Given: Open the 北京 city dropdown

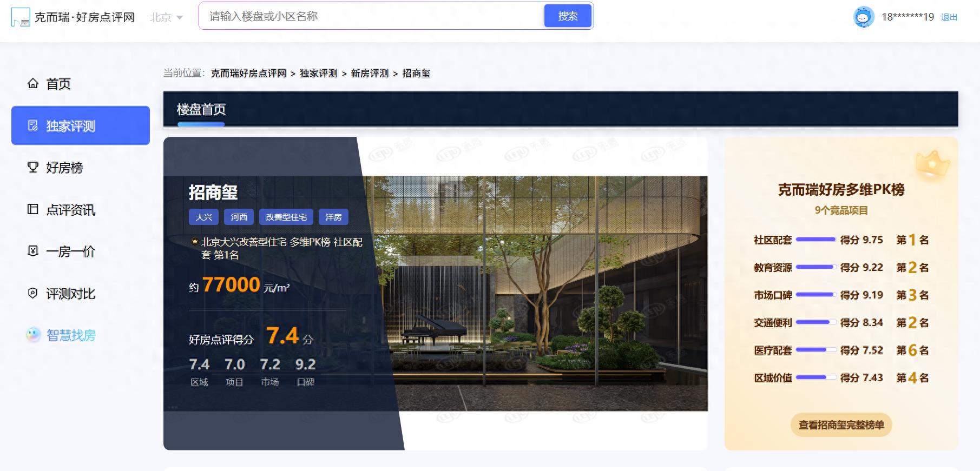Looking at the screenshot, I should (166, 17).
